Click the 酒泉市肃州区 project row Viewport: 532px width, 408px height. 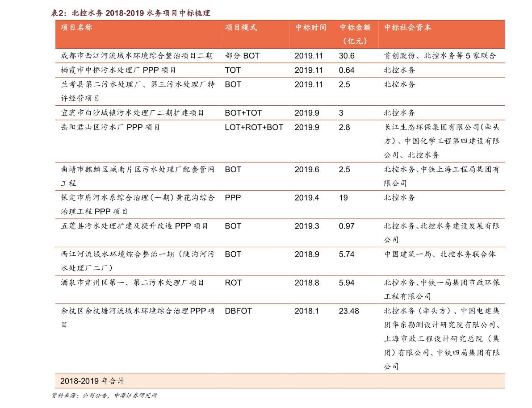pyautogui.click(x=280, y=290)
